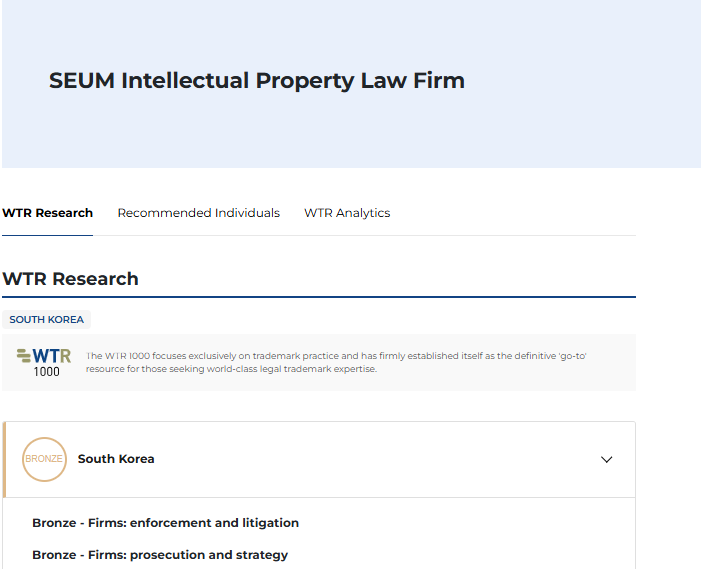Viewport: 701px width, 569px height.
Task: Select the WTR Analytics tab
Action: pyautogui.click(x=347, y=213)
